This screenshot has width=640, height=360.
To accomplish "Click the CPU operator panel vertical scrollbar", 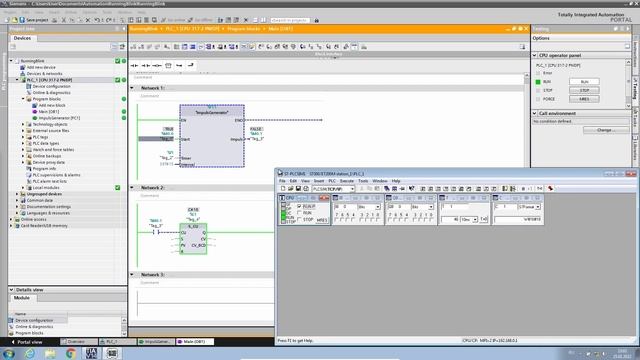I will coord(628,84).
